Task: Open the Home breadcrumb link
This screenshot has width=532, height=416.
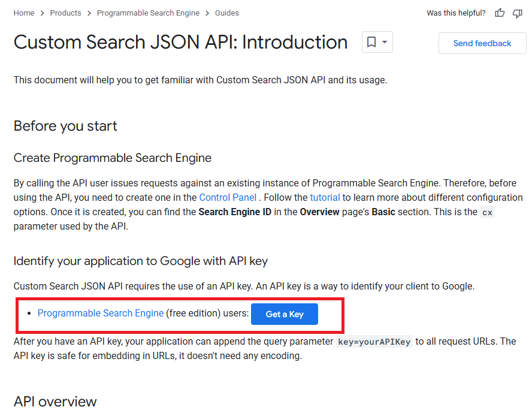Action: (24, 13)
